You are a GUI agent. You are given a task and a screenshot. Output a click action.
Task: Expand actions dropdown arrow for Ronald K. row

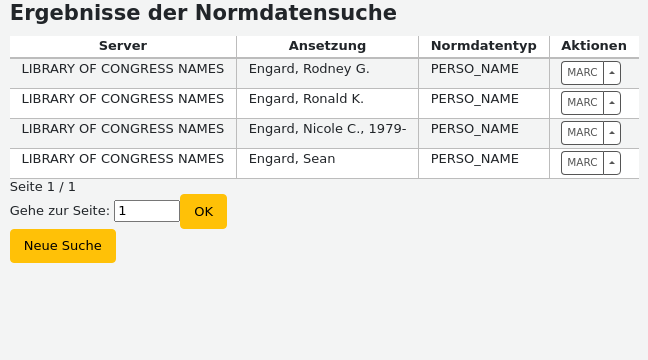[612, 103]
